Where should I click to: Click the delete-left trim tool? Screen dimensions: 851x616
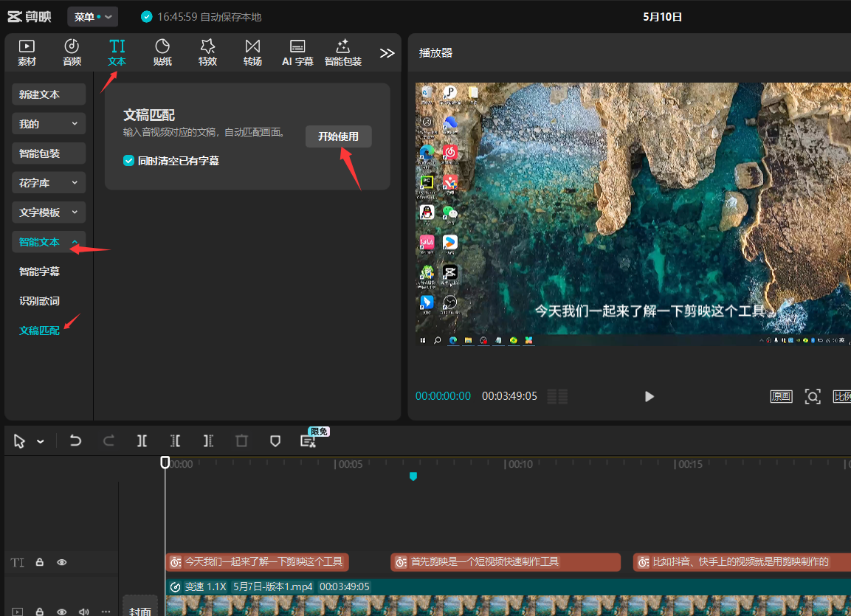(176, 441)
